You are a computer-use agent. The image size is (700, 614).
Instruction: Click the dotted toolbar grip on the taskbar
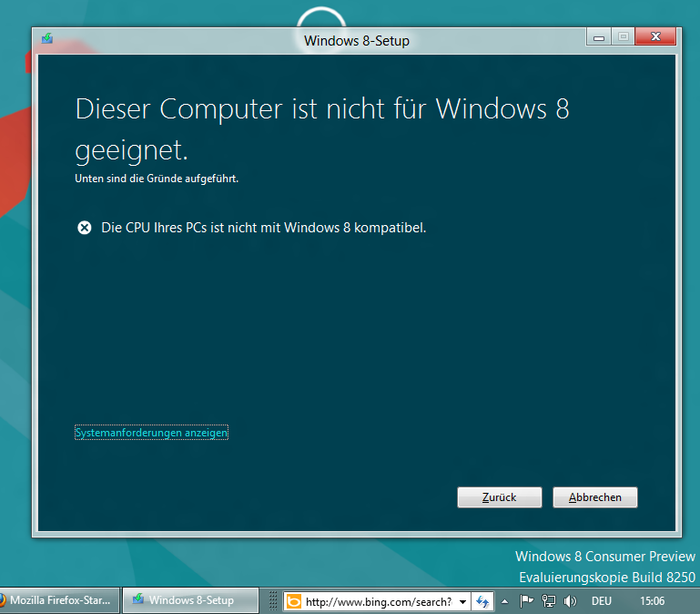tap(273, 601)
